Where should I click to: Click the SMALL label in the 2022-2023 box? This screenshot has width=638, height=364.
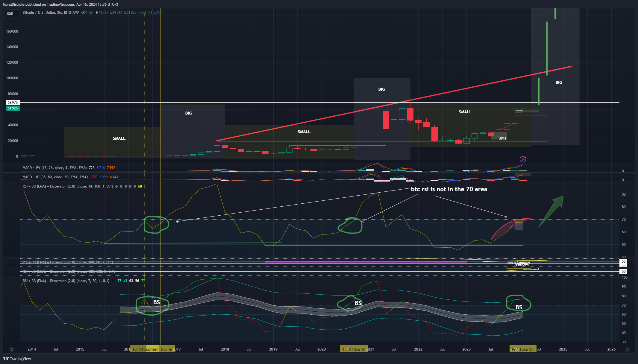click(465, 112)
